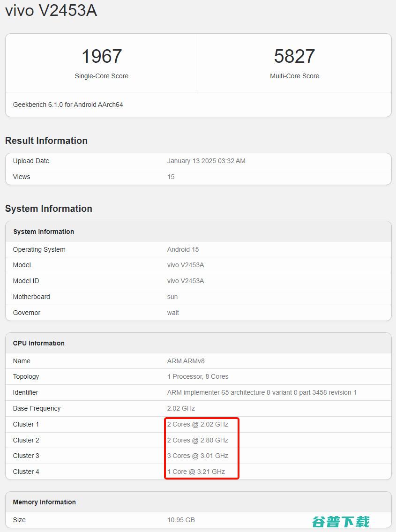Click the Cluster 2 label
This screenshot has height=532, width=396.
click(x=26, y=441)
